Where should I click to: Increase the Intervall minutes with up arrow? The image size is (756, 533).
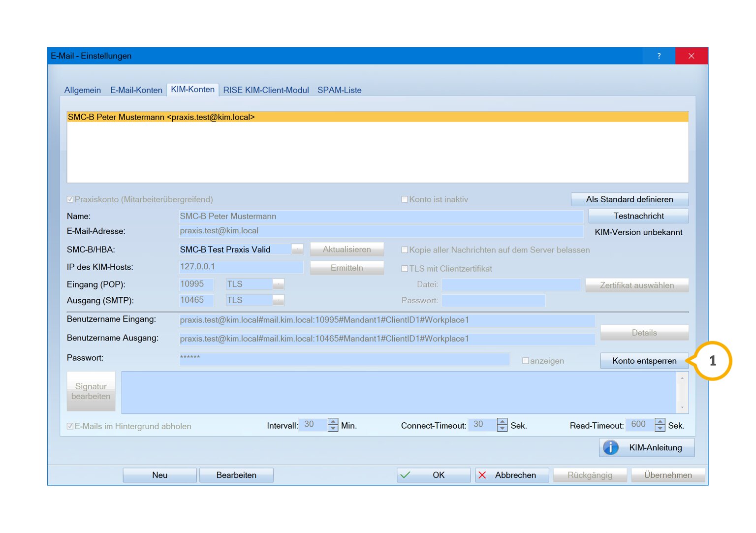pos(333,421)
